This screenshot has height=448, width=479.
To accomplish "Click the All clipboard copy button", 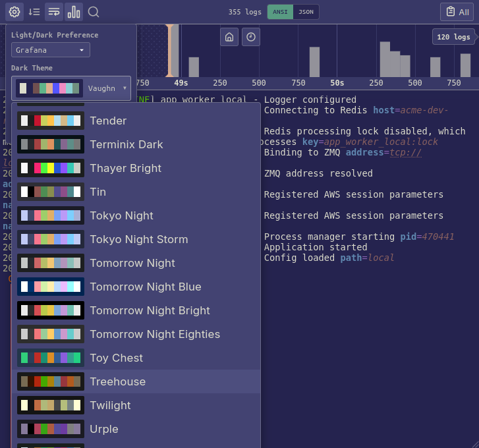I will coord(457,12).
